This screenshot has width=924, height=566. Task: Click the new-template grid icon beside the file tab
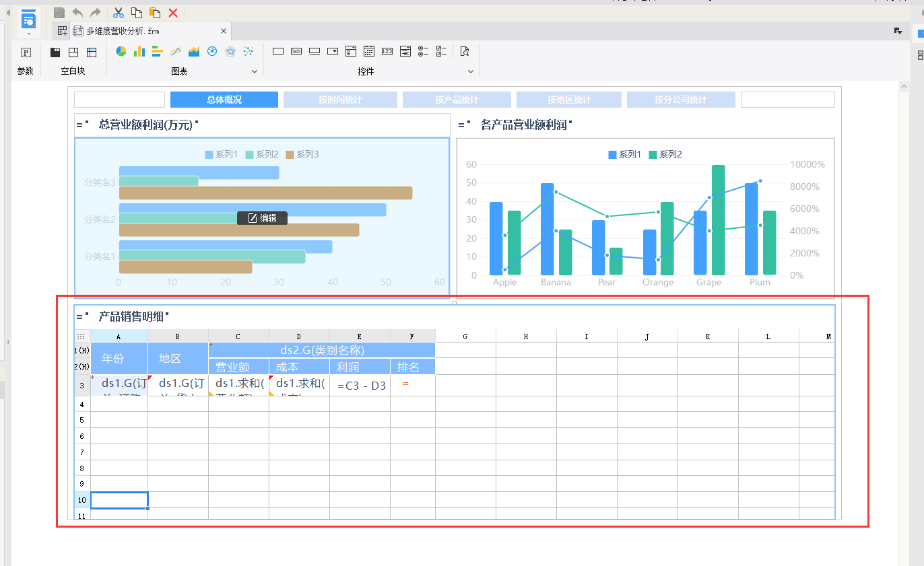(x=62, y=31)
